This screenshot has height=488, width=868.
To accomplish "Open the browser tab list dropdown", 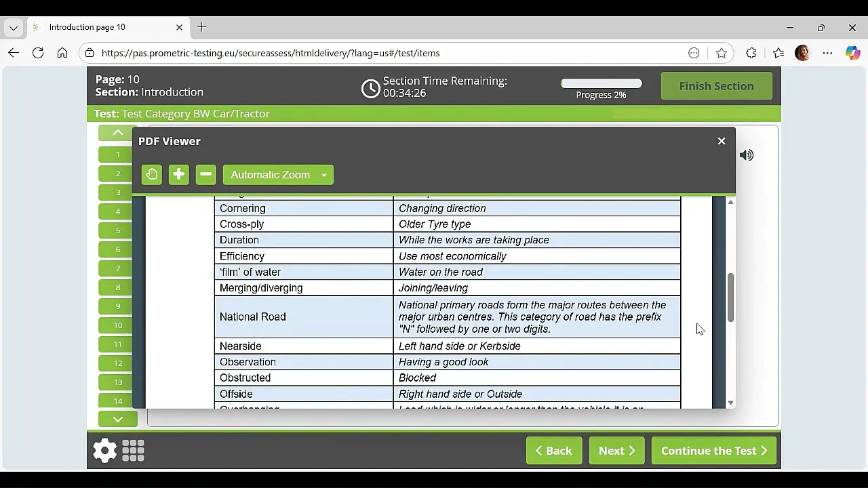I will coord(14,28).
